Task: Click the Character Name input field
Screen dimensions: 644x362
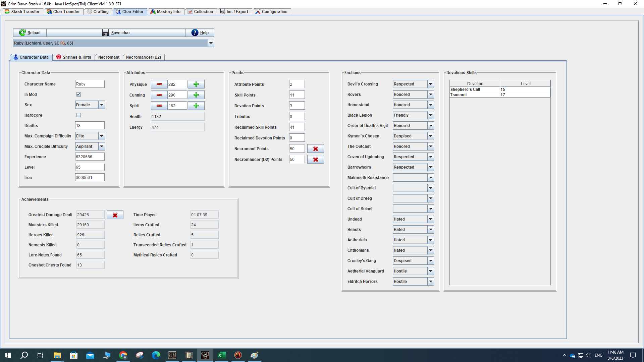Action: click(x=90, y=84)
